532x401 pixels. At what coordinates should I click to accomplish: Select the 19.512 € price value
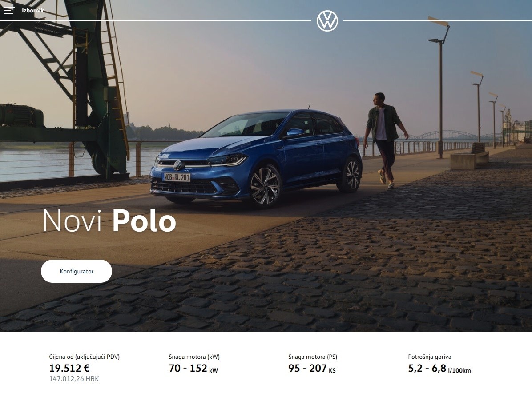pos(69,368)
